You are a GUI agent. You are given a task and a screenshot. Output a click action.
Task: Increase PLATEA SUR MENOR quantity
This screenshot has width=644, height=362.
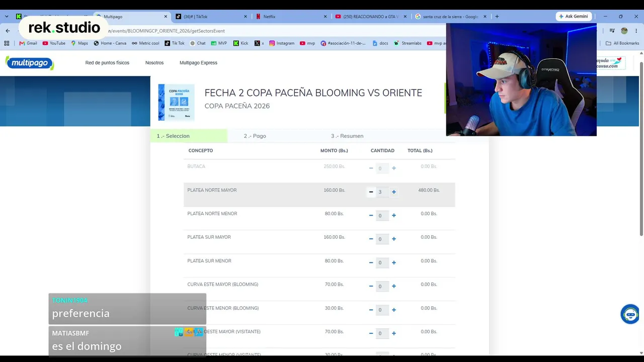click(x=394, y=262)
